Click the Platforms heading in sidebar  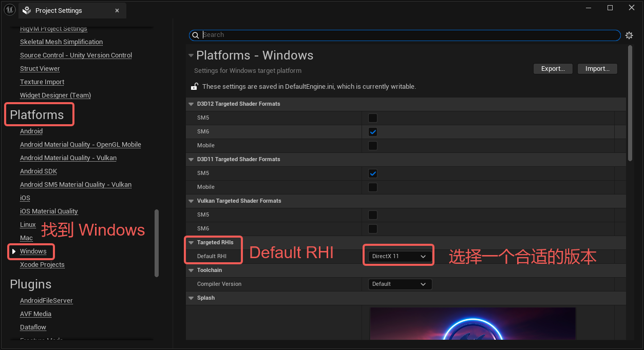tap(37, 115)
